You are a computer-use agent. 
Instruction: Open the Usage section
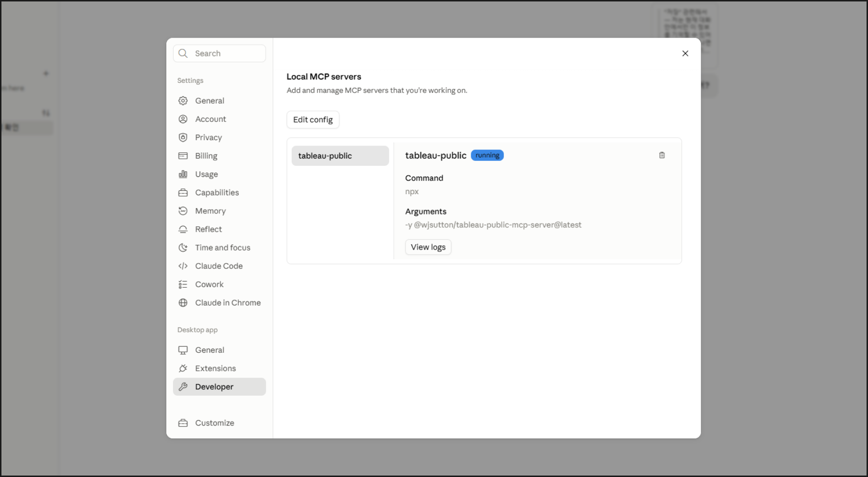[x=219, y=174]
